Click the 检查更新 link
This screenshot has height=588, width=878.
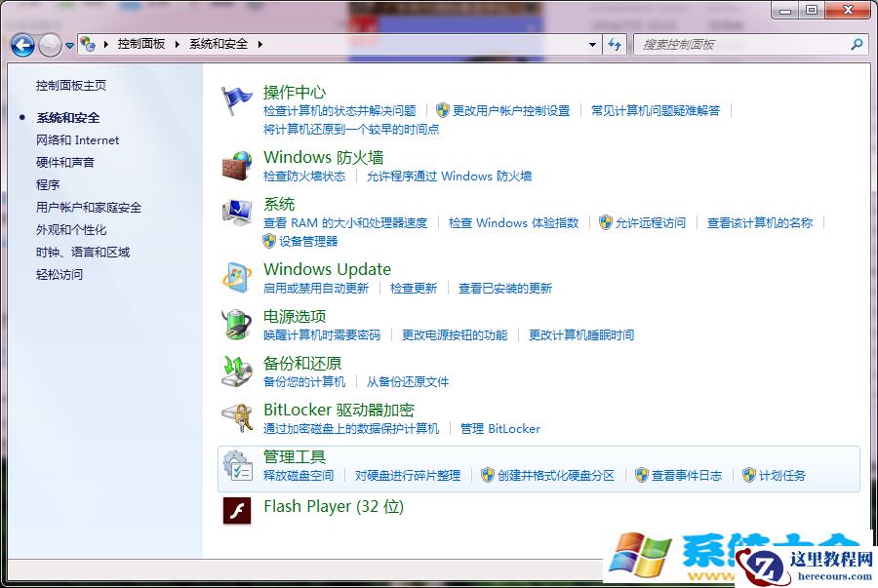pyautogui.click(x=413, y=288)
